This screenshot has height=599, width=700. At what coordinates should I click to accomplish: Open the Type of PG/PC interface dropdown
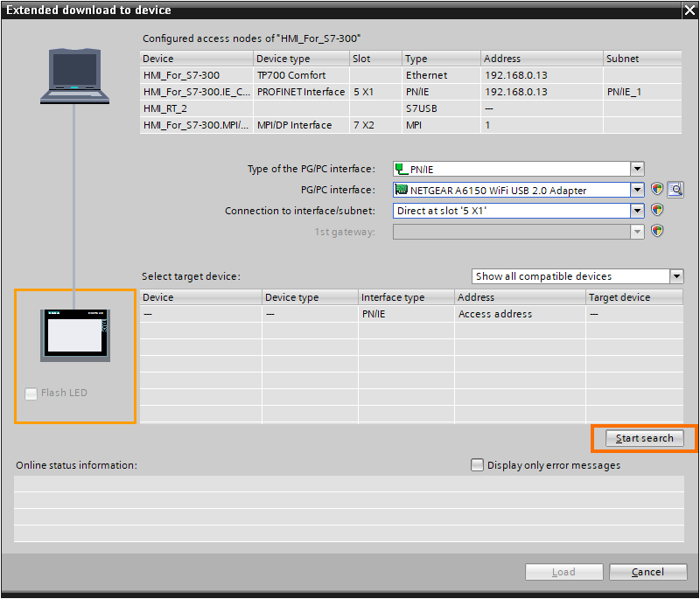pyautogui.click(x=637, y=169)
